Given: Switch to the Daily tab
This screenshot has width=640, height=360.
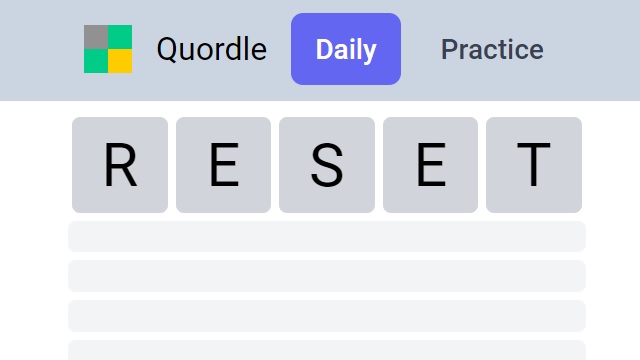Looking at the screenshot, I should point(346,49).
